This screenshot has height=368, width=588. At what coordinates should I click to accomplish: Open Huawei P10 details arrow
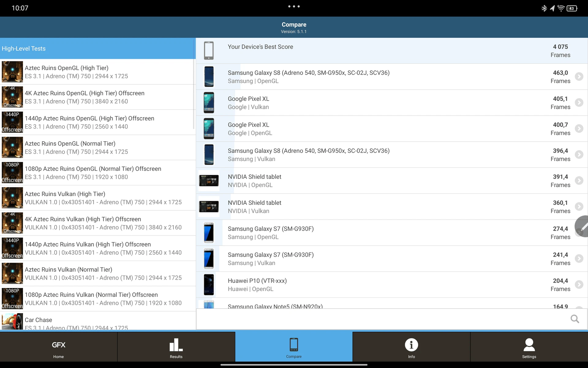pyautogui.click(x=579, y=285)
